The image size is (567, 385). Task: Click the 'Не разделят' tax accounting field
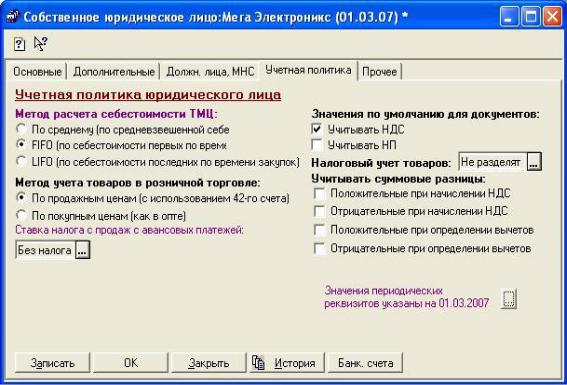tap(493, 162)
